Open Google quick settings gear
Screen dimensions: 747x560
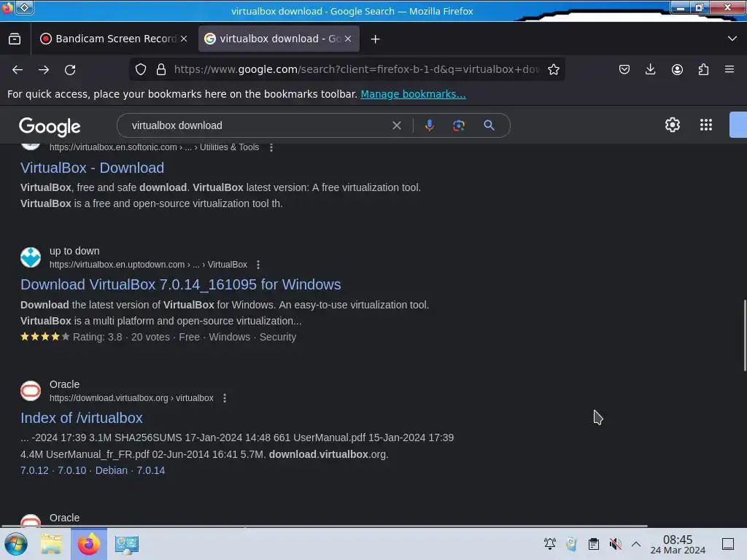pyautogui.click(x=672, y=125)
